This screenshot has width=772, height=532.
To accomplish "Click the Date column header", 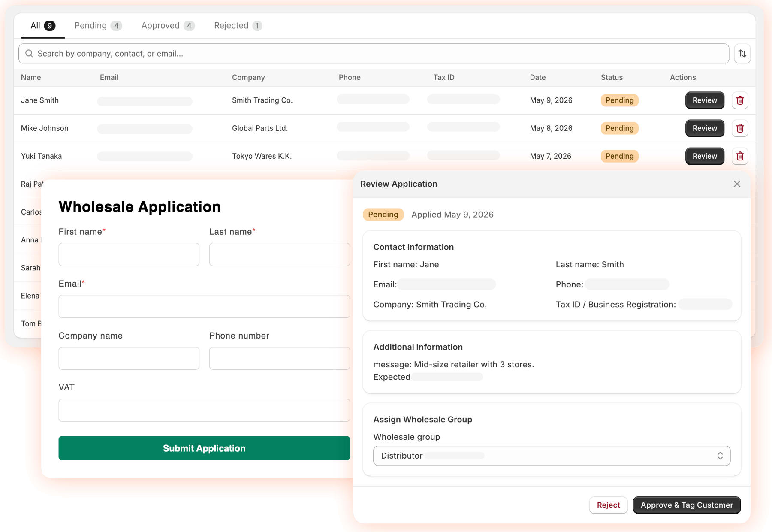I will (x=538, y=77).
